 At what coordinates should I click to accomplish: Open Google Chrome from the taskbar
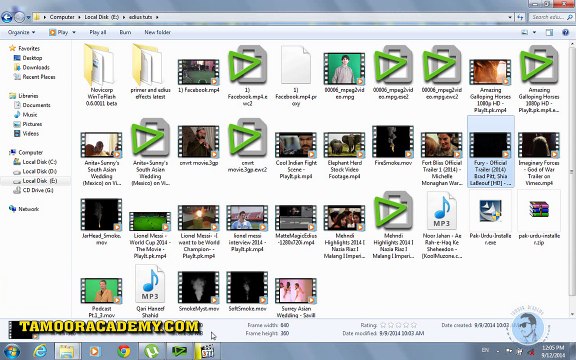[x=124, y=351]
